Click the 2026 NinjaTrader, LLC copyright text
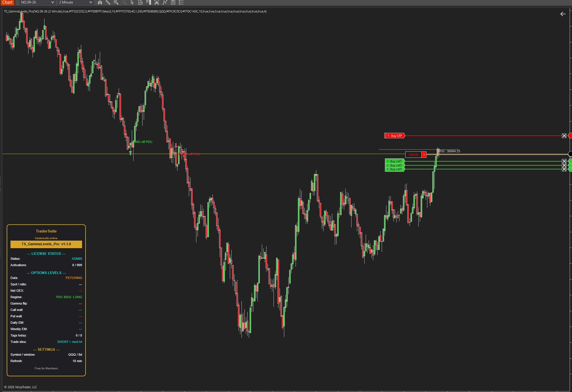 21,387
